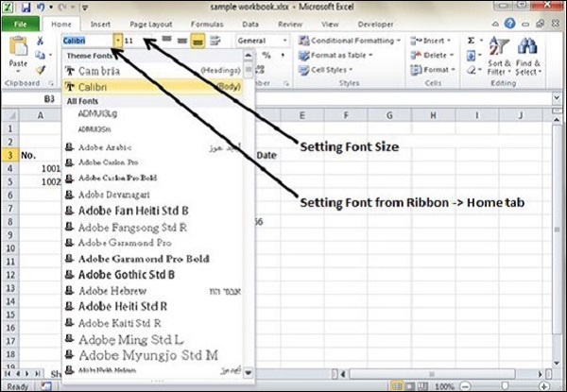Choose Adobe Gothic Std B font

point(152,275)
